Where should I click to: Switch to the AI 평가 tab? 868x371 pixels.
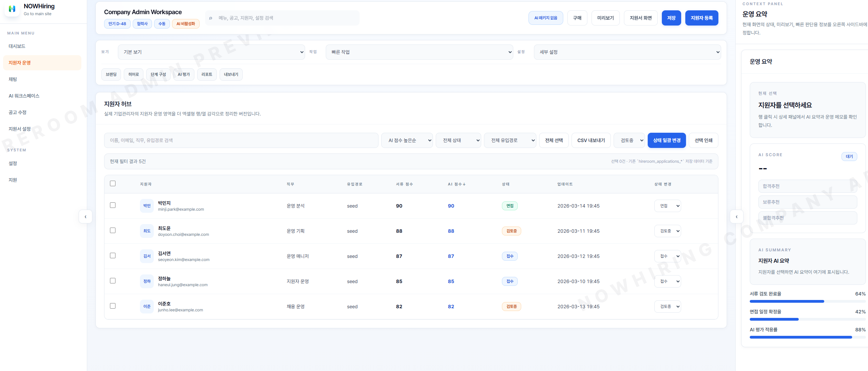tap(184, 74)
